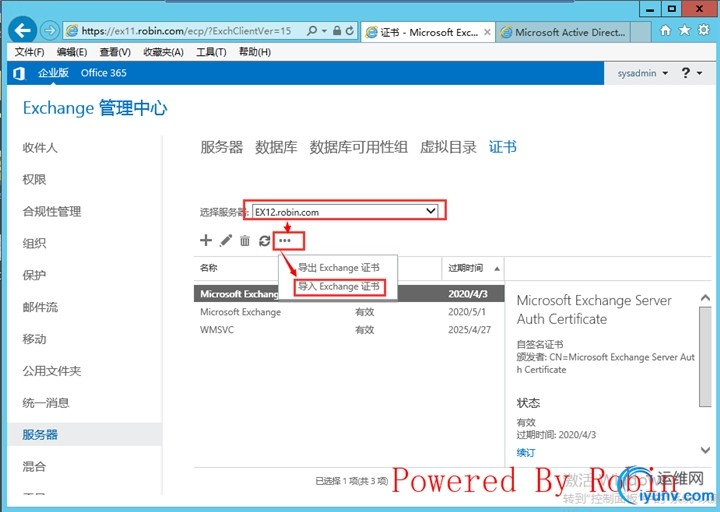This screenshot has width=720, height=512.
Task: Select the WMSVC certificate row
Action: [349, 330]
